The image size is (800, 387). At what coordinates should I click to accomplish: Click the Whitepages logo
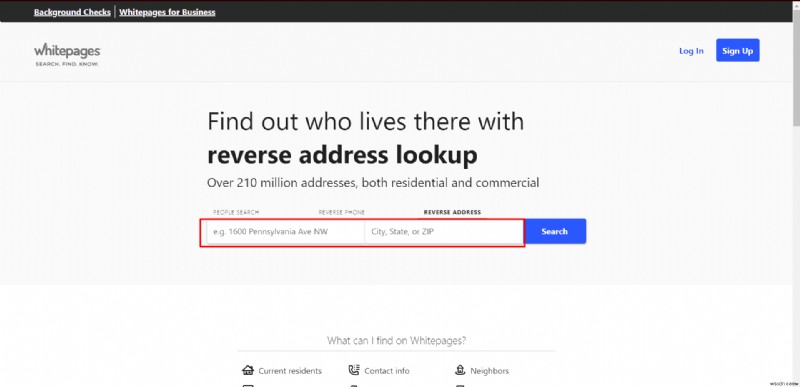tap(67, 55)
